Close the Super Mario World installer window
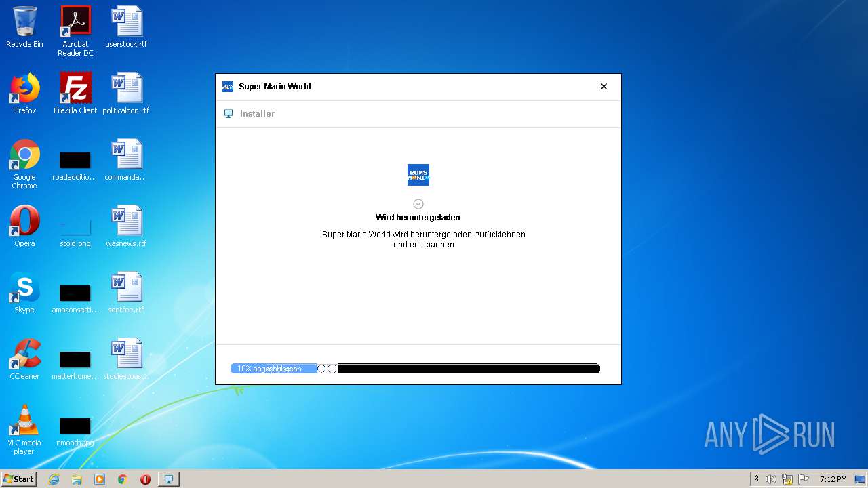The width and height of the screenshot is (868, 488). coord(604,87)
